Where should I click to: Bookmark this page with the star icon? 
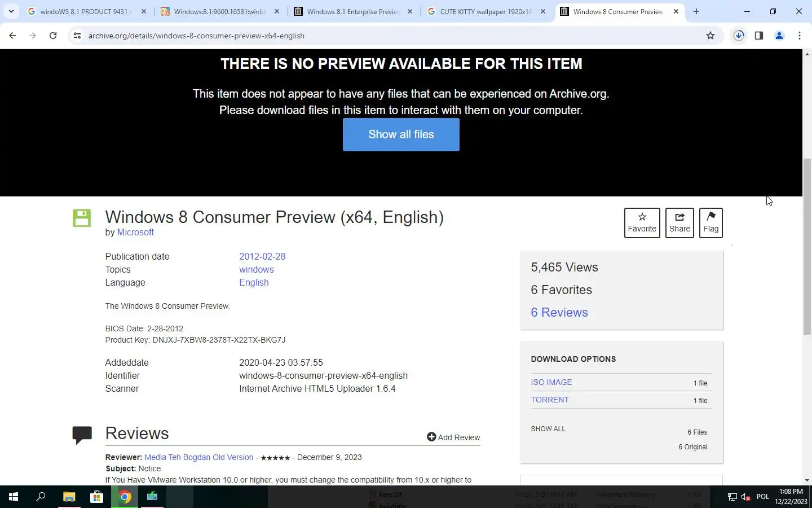tap(710, 36)
